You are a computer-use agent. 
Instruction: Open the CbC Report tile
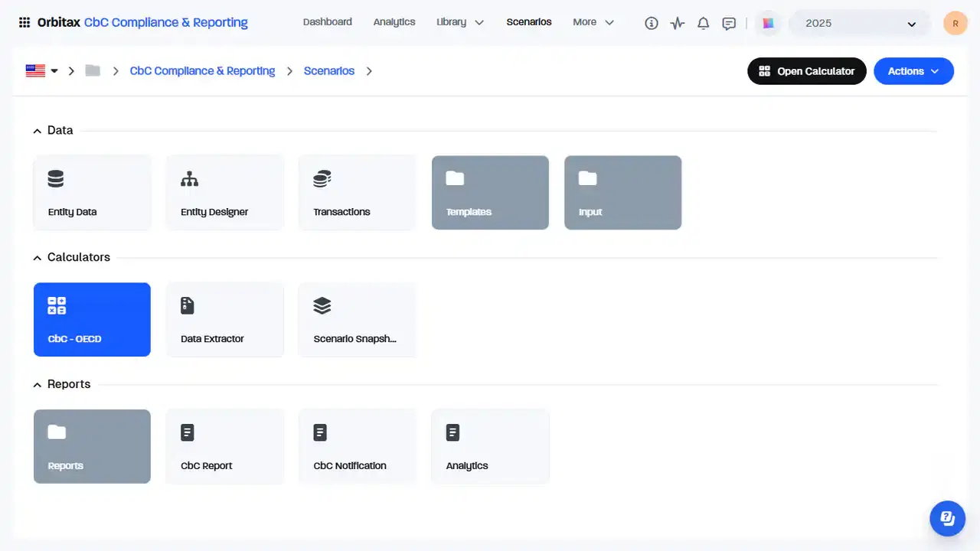point(225,447)
